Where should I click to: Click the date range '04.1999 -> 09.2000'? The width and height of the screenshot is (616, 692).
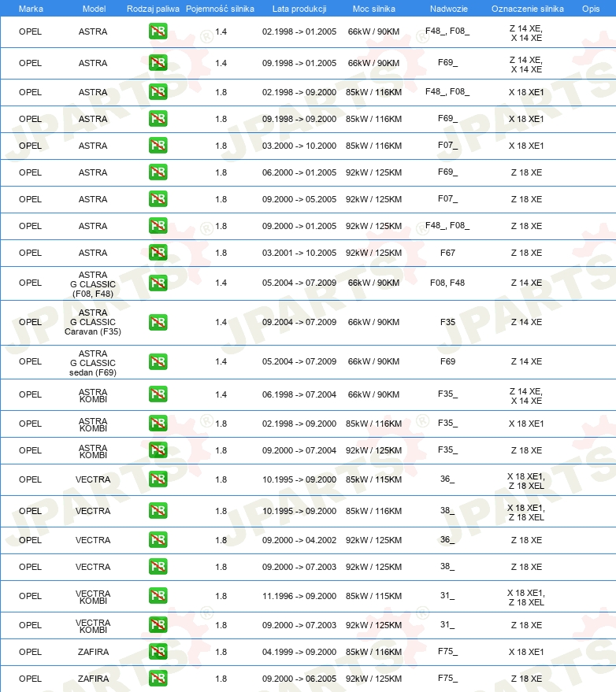click(299, 652)
